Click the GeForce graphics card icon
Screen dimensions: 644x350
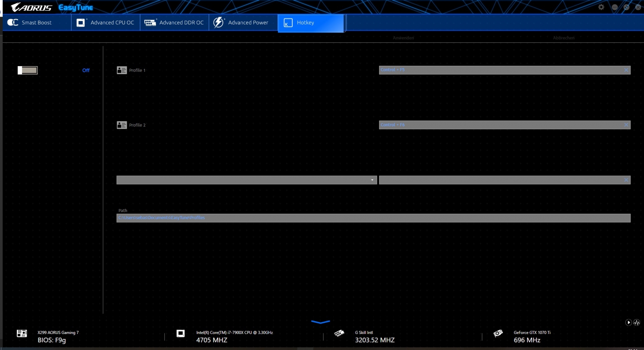(498, 333)
